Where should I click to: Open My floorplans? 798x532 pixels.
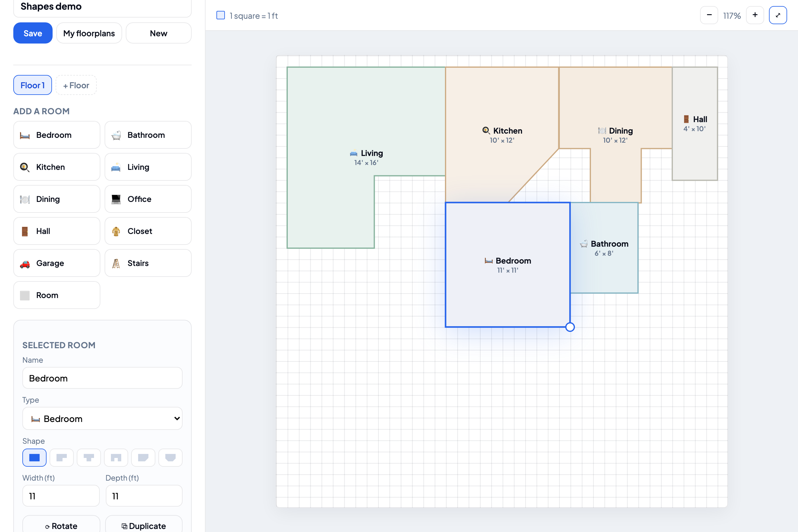tap(89, 33)
